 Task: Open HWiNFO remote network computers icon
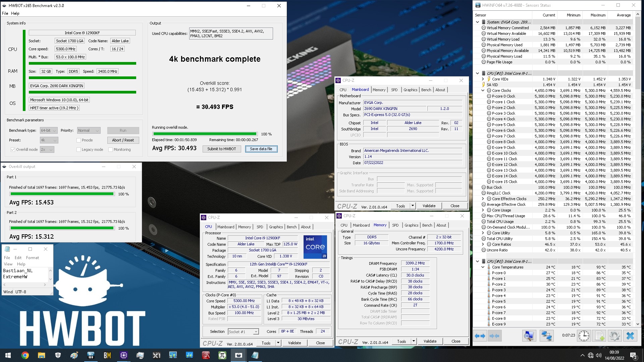coord(546,336)
